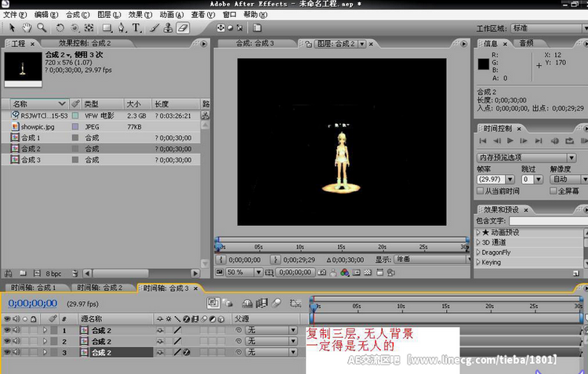Click the draft 3D icon in timeline
This screenshot has height=374, width=588.
pyautogui.click(x=227, y=303)
